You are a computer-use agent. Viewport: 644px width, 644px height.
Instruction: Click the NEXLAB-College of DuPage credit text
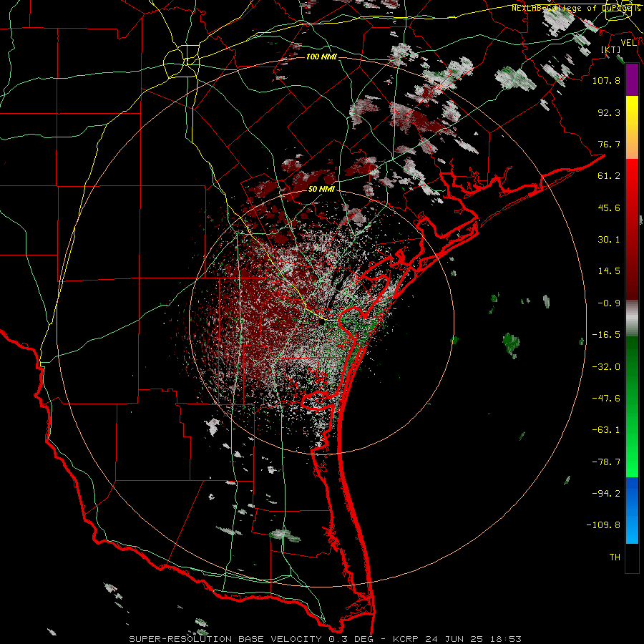575,8
